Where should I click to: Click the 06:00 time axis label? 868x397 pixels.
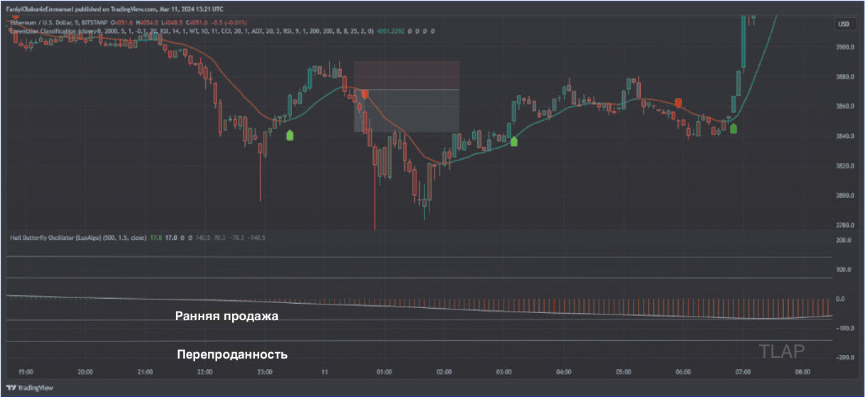coord(684,372)
